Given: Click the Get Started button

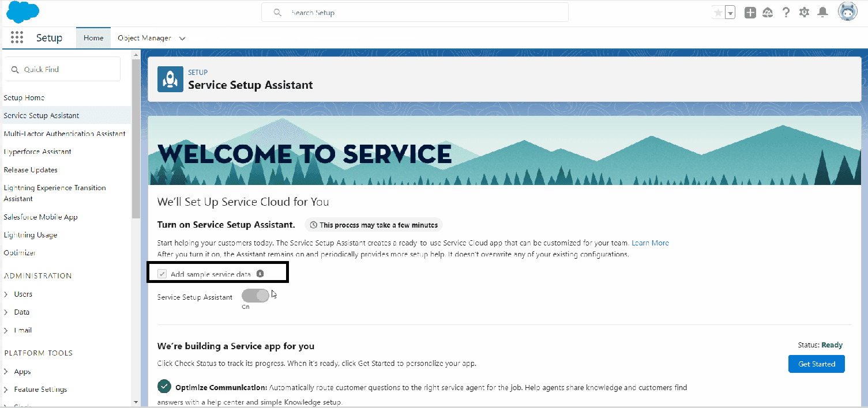Looking at the screenshot, I should click(817, 364).
